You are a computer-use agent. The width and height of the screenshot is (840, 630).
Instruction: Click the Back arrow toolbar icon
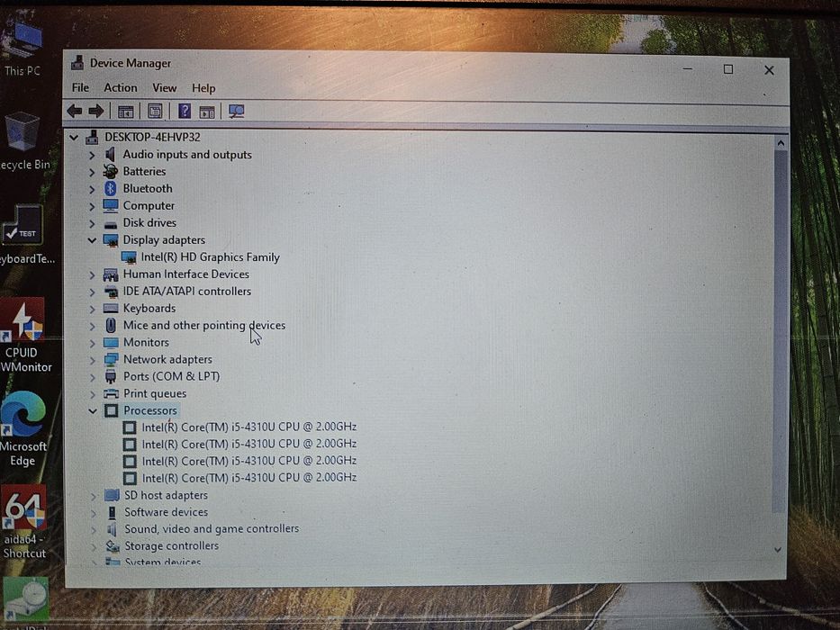tap(75, 111)
